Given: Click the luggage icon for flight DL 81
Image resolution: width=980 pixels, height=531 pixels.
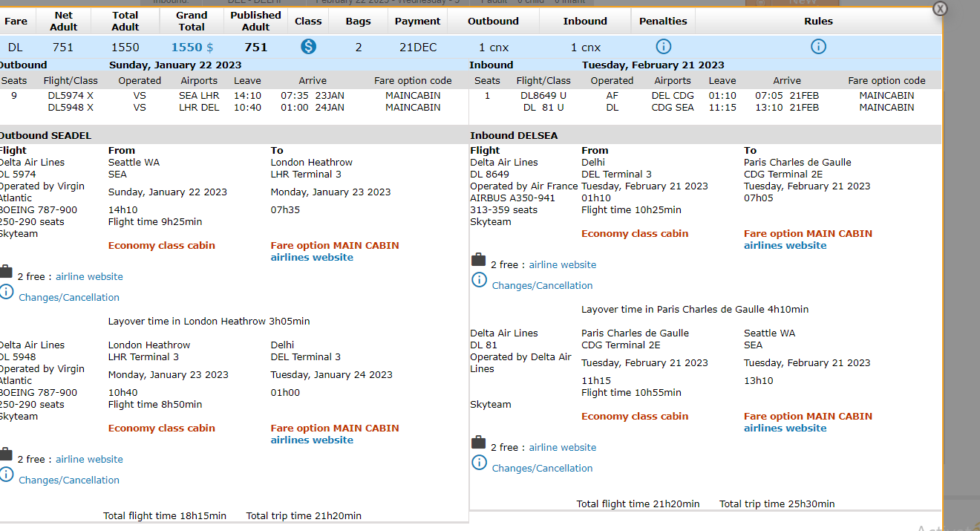Looking at the screenshot, I should coord(479,443).
